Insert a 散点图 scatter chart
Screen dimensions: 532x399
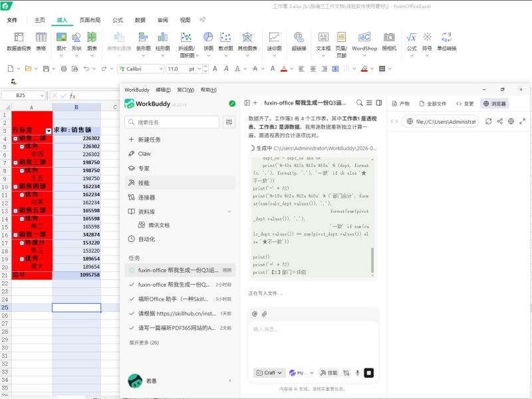(225, 41)
